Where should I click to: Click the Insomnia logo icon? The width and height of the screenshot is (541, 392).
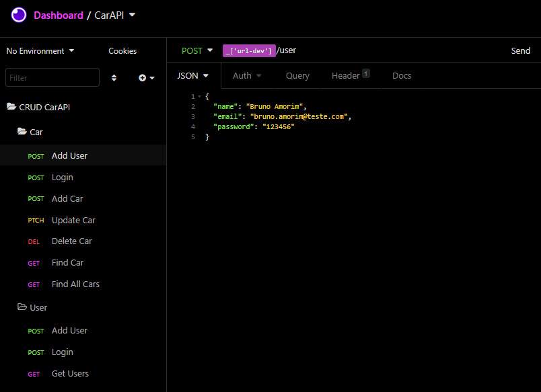click(19, 15)
